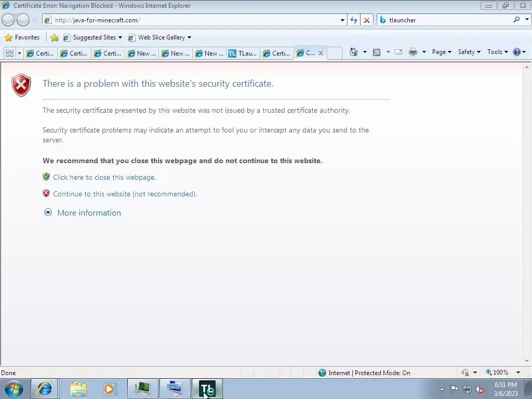This screenshot has width=532, height=399.
Task: Expand the More information section
Action: tap(83, 212)
